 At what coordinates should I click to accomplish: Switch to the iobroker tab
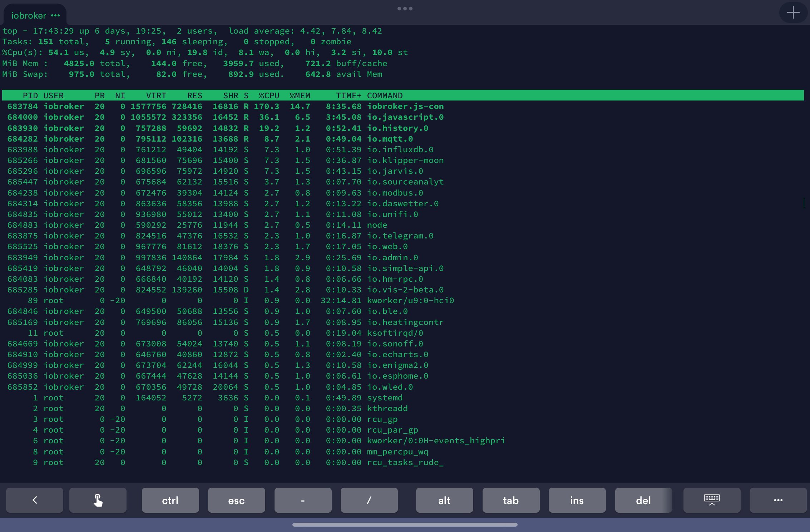(29, 15)
